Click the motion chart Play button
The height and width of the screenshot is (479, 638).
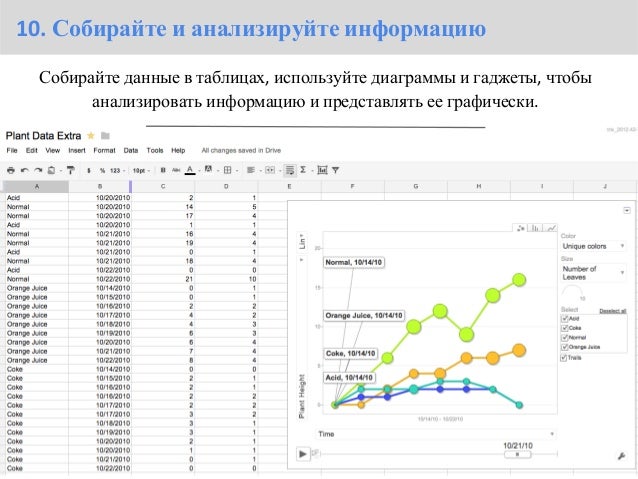[x=303, y=454]
